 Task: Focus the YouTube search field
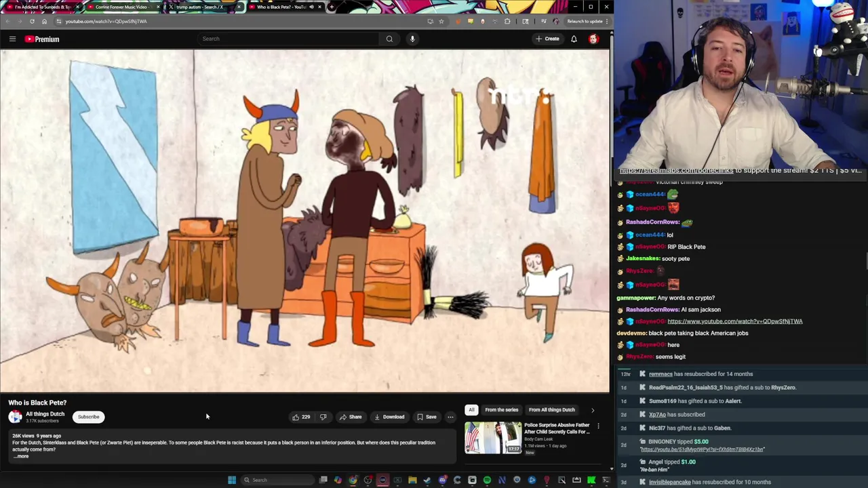(x=288, y=39)
